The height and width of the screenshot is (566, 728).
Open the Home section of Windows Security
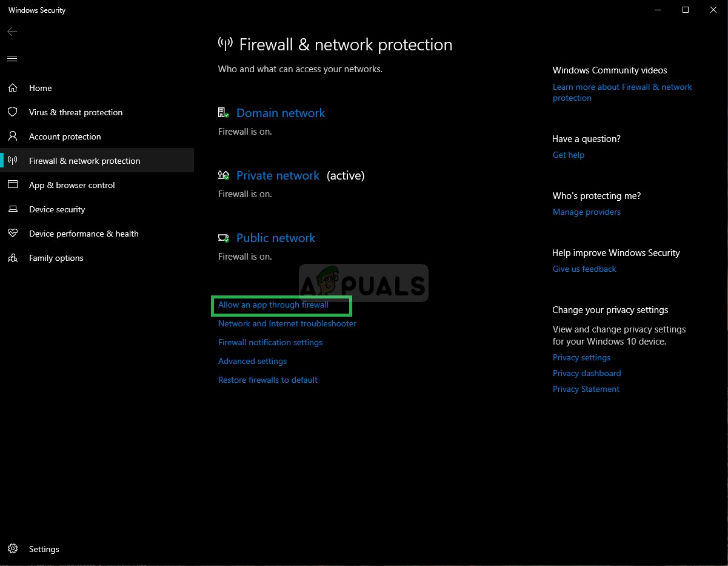(x=40, y=88)
